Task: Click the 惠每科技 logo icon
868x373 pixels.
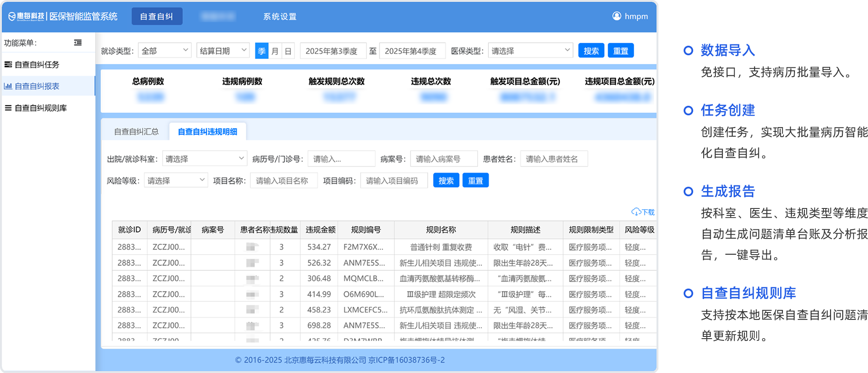Action: pos(12,17)
